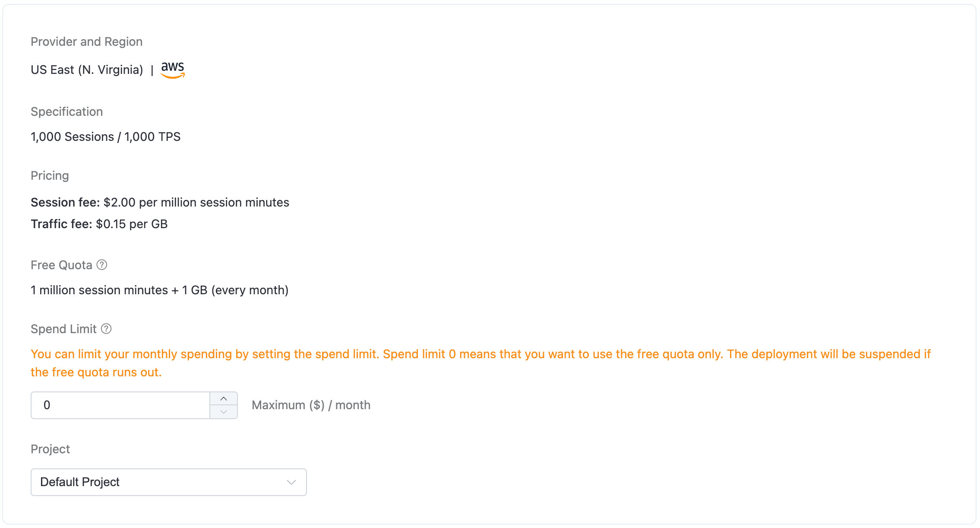The height and width of the screenshot is (528, 980).
Task: Decrease the spend limit with down arrow
Action: (224, 412)
